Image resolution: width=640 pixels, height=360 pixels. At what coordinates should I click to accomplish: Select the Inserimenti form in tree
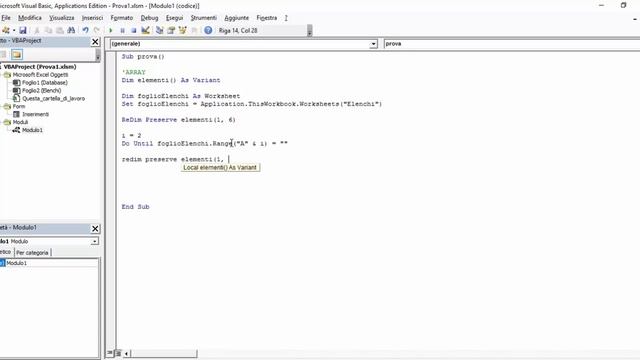tap(36, 114)
